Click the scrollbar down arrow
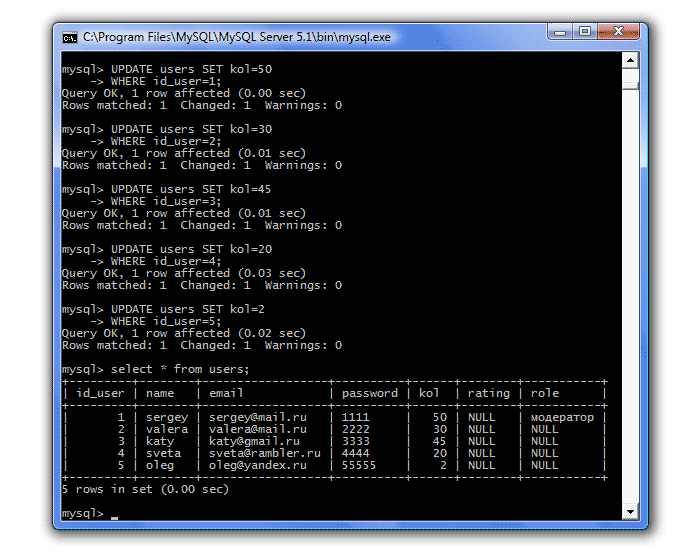700x556 pixels. [x=630, y=512]
